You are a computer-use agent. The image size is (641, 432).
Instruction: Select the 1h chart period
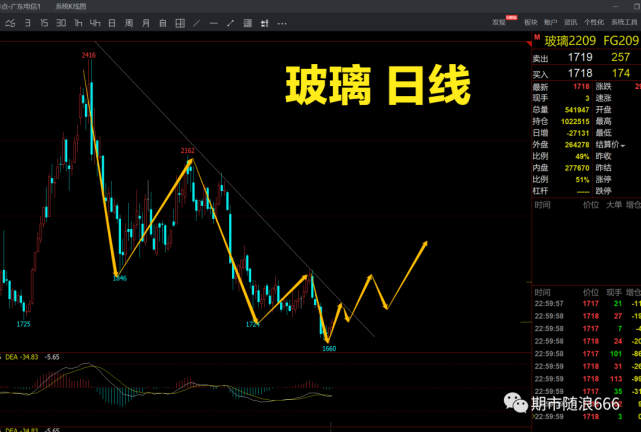click(x=78, y=23)
